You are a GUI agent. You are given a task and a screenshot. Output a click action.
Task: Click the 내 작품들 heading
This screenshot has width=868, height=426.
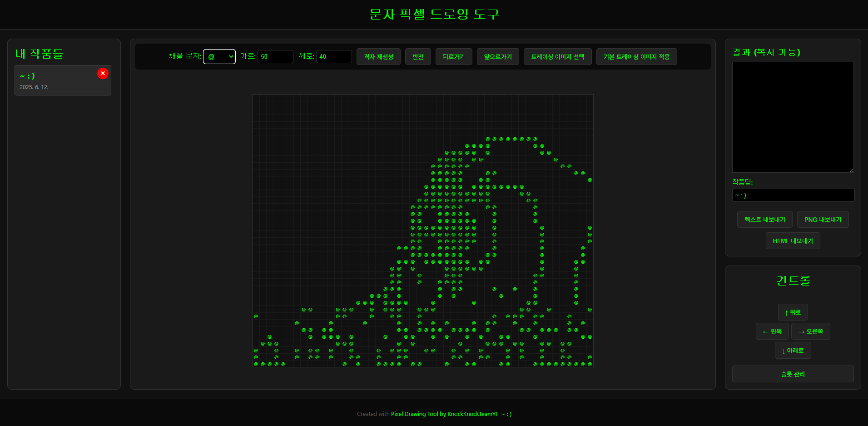pyautogui.click(x=39, y=54)
